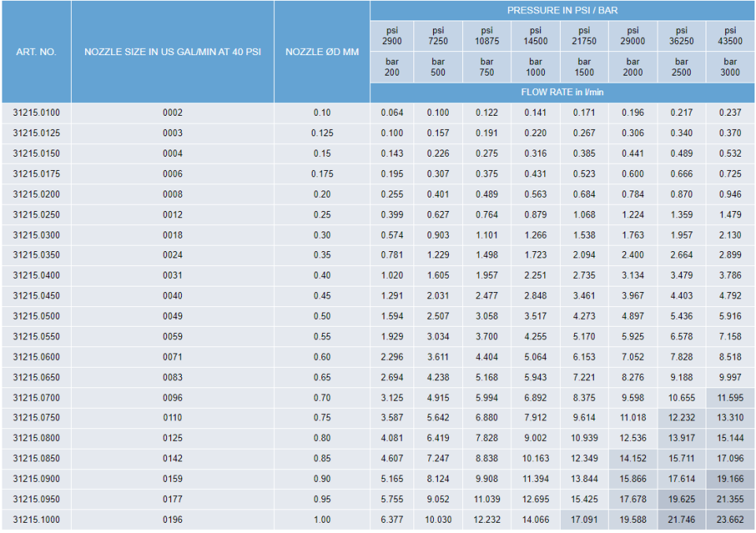Viewport: 756px width, 533px height.
Task: Select the bar 3000 header cell
Action: click(730, 67)
